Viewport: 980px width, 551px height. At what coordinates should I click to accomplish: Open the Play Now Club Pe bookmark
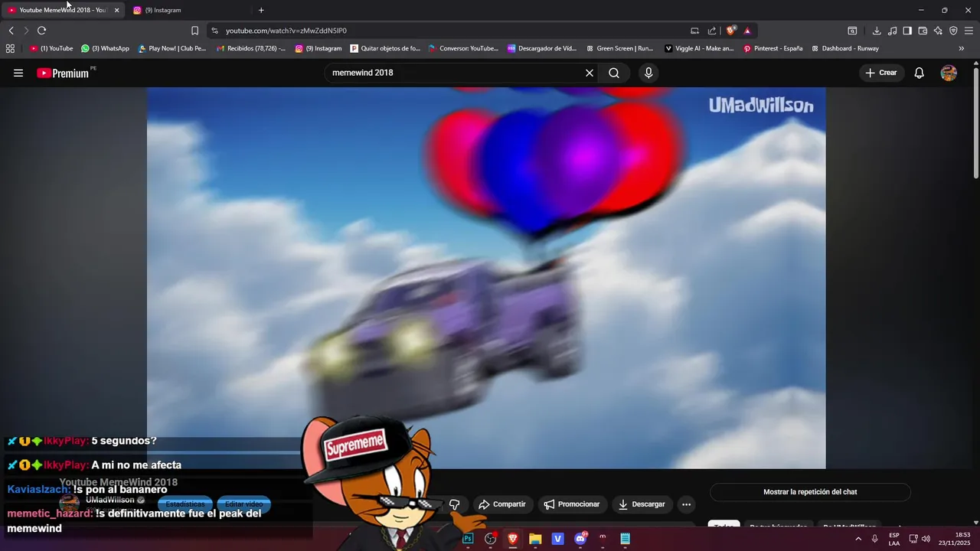[172, 48]
